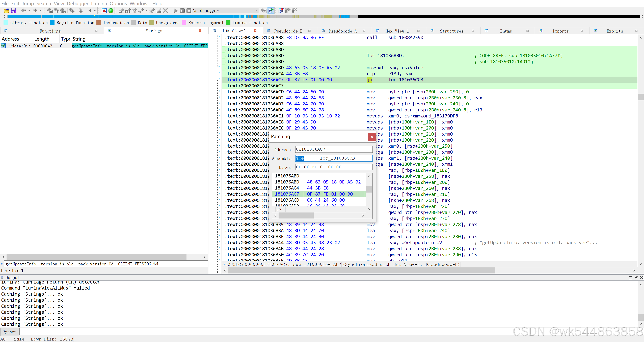This screenshot has width=644, height=342.
Task: Switch to the Hex View-1 tab
Action: click(397, 31)
